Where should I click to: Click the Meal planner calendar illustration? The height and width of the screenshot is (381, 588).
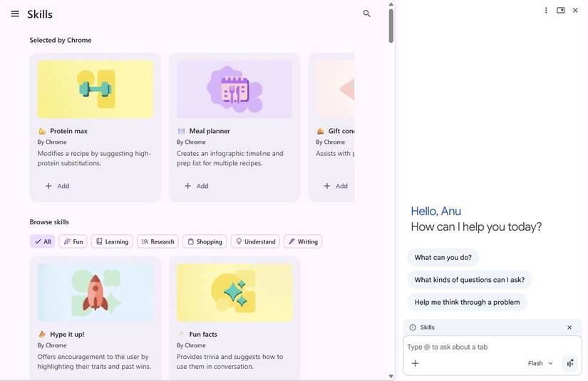click(x=234, y=89)
